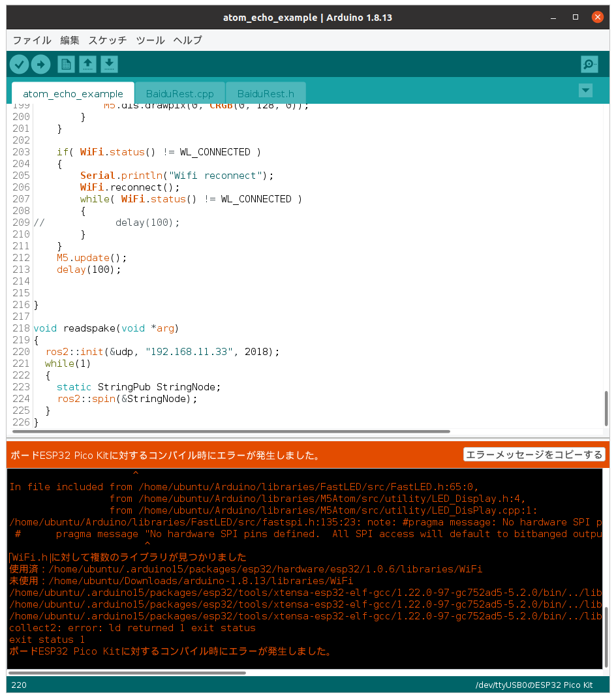Click the line 'Serial.println("Wifi reconnect");'
This screenshot has height=699, width=616.
coord(176,176)
